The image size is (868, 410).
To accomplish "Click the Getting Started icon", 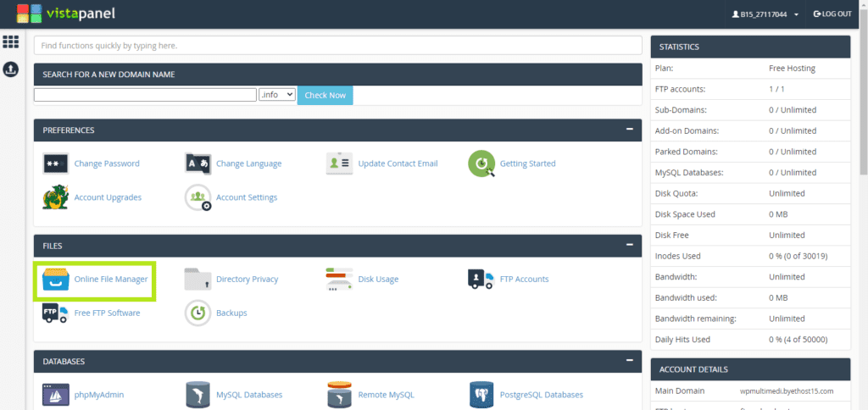I will click(481, 163).
